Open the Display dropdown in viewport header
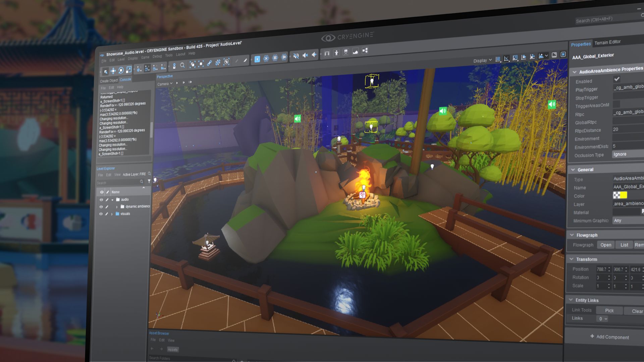This screenshot has width=644, height=362. click(483, 60)
